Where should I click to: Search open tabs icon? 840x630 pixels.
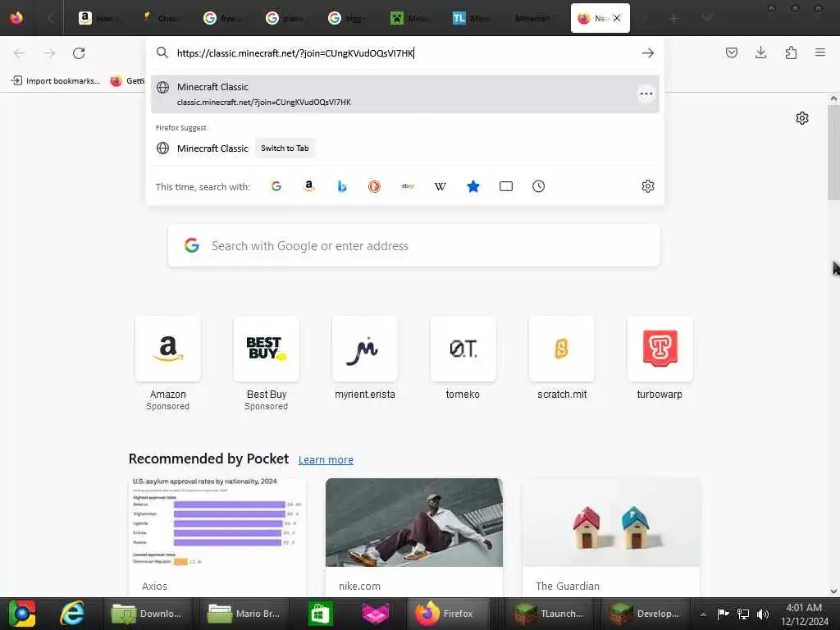coord(505,186)
